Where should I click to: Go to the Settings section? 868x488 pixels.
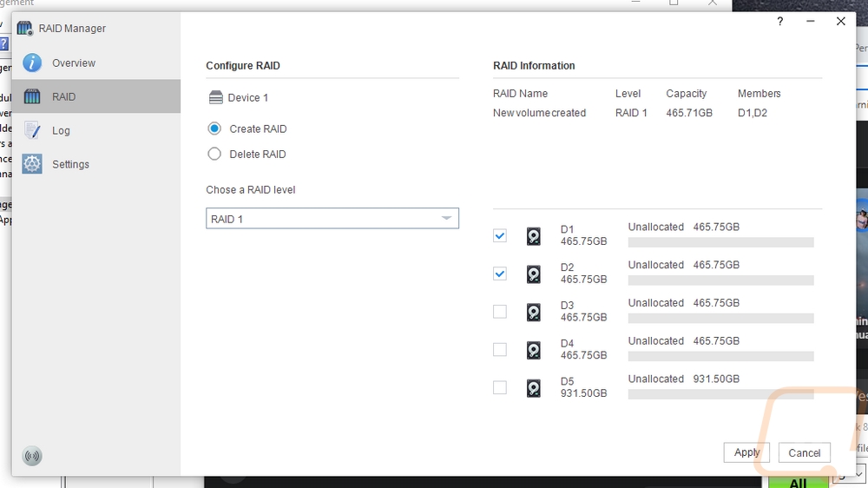click(x=96, y=164)
